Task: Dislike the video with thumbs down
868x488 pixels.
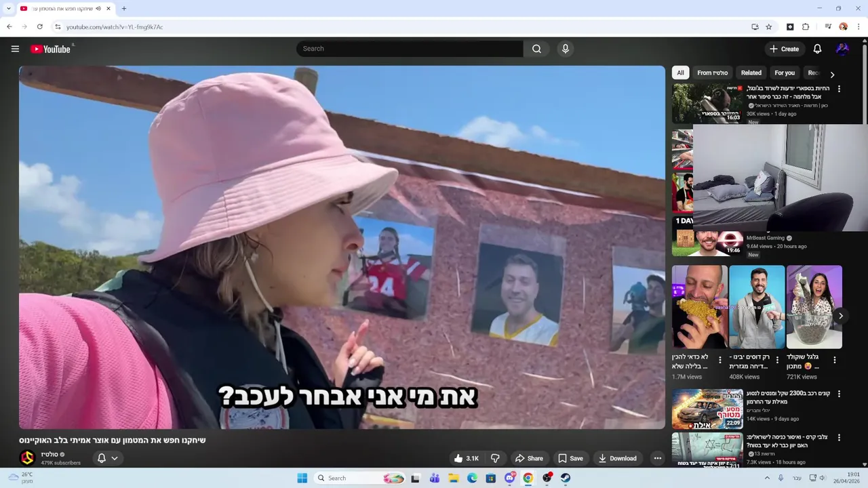Action: (x=495, y=458)
